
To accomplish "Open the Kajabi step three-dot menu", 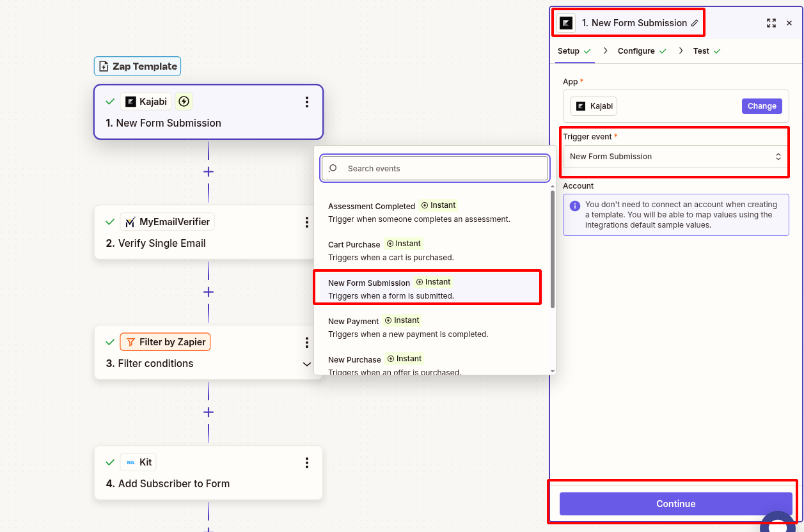I will [307, 102].
